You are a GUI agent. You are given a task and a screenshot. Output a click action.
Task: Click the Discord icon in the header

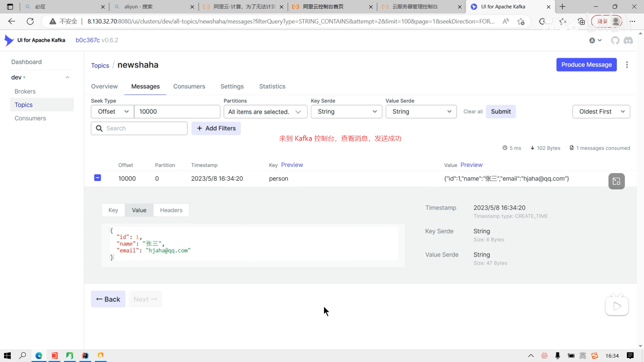click(x=628, y=41)
